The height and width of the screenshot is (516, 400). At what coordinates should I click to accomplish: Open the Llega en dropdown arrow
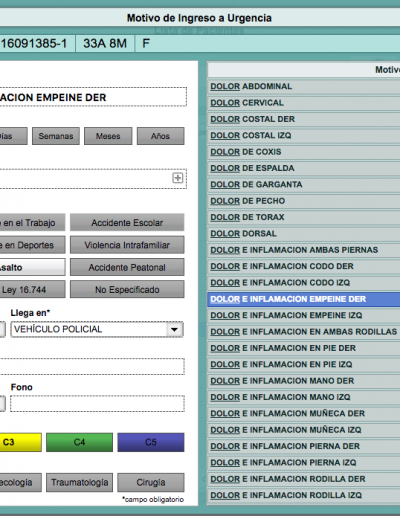[174, 329]
